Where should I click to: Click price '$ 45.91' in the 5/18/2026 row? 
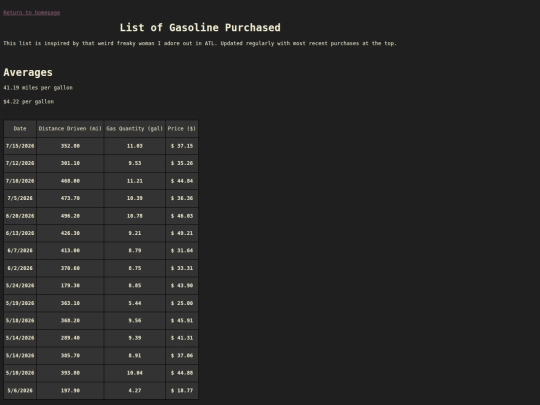point(182,321)
